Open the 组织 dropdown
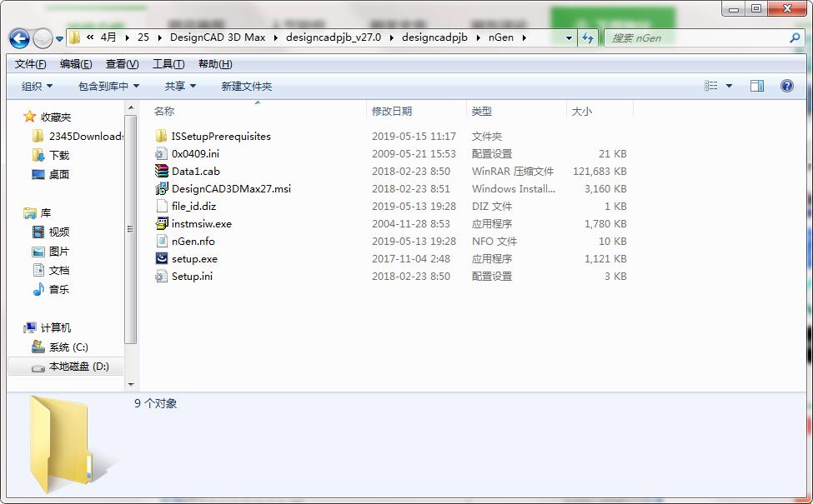 (37, 86)
